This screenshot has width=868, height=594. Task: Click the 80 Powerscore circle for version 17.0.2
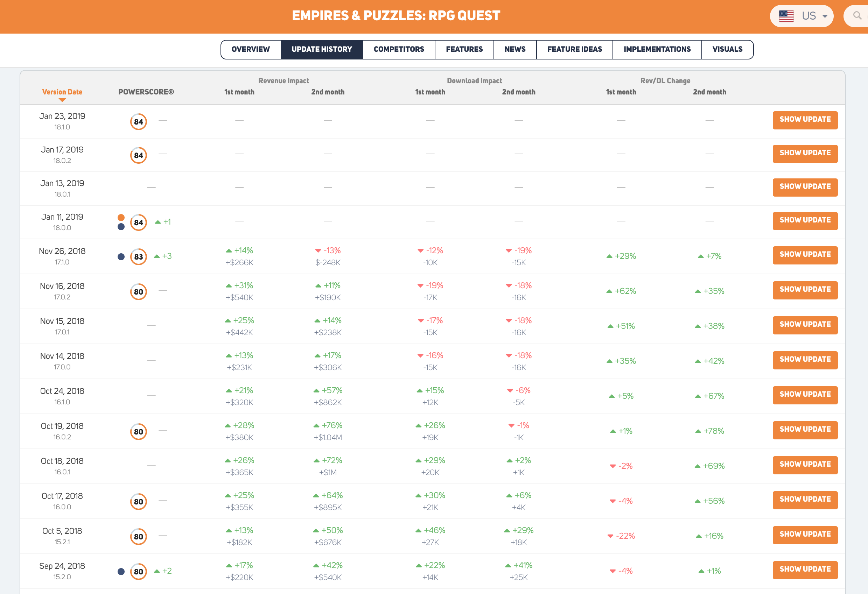138,292
